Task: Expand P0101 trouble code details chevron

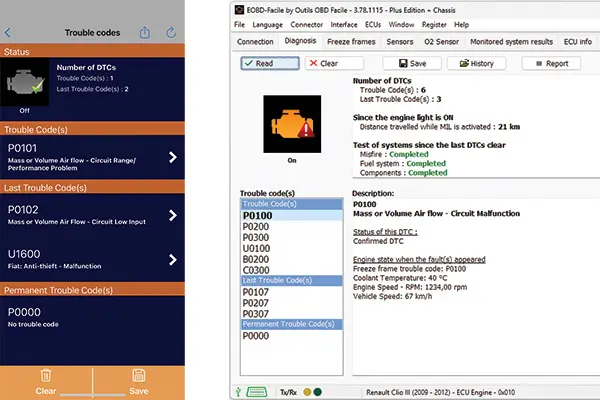Action: [174, 157]
